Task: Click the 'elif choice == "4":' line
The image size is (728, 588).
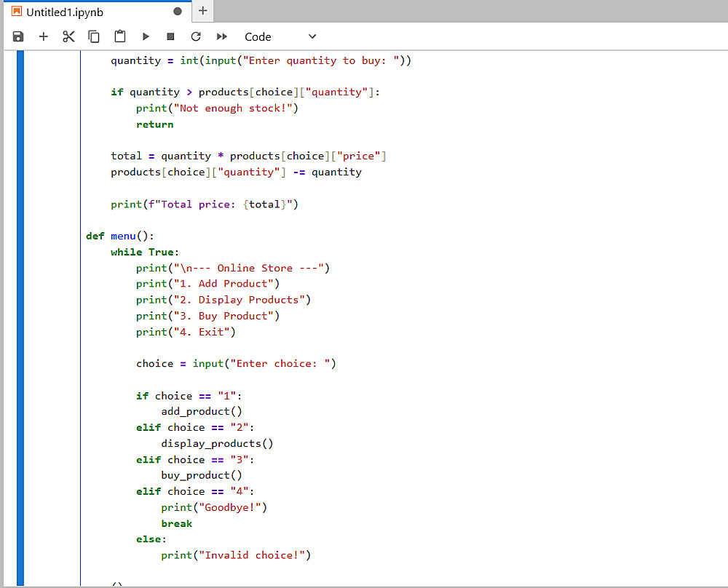Action: coord(195,492)
